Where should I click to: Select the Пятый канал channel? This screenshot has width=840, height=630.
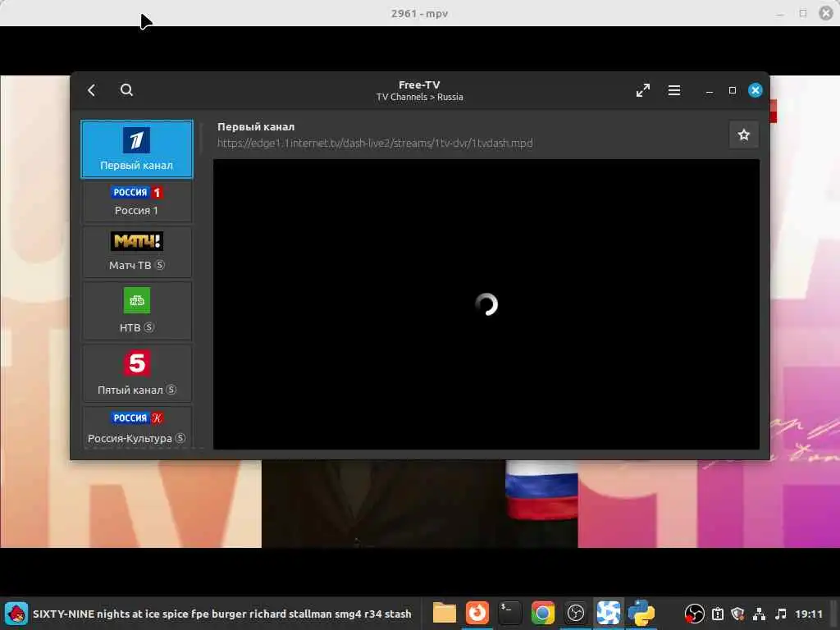coord(137,373)
